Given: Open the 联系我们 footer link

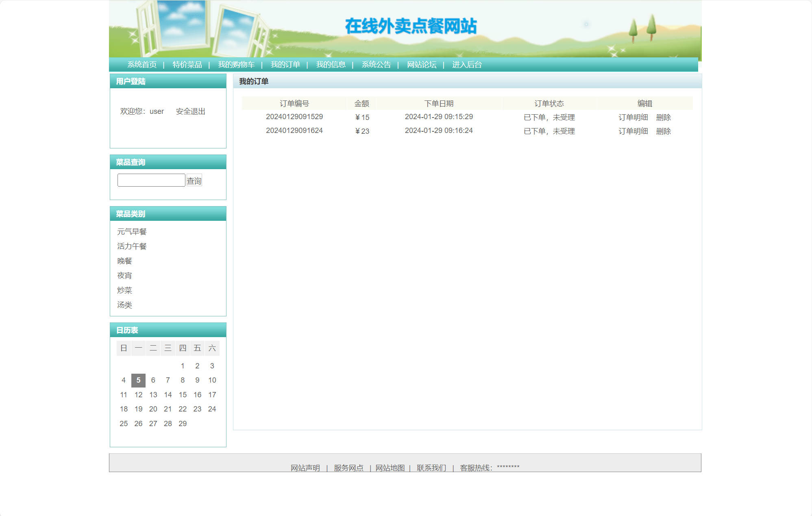Looking at the screenshot, I should pos(431,468).
